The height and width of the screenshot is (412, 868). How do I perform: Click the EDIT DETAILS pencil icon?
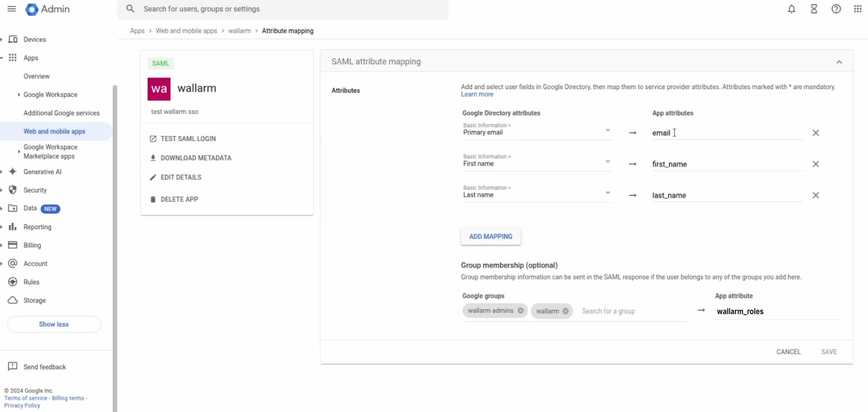pyautogui.click(x=153, y=177)
